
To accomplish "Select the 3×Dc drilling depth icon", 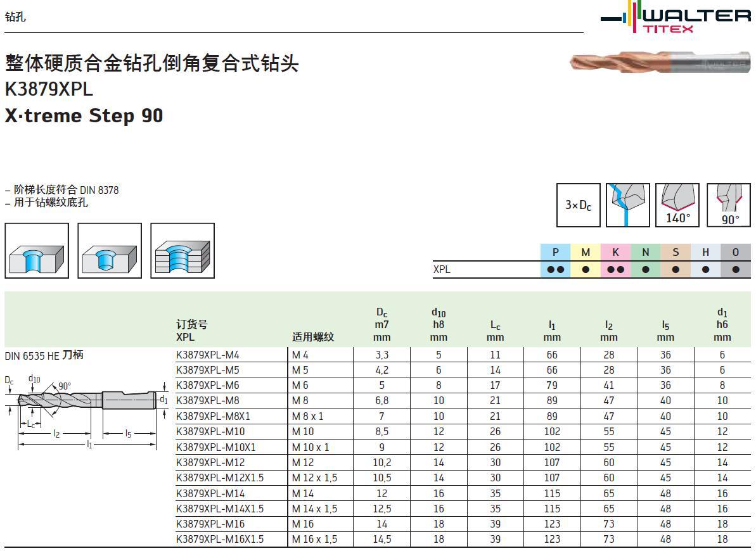I will point(578,205).
